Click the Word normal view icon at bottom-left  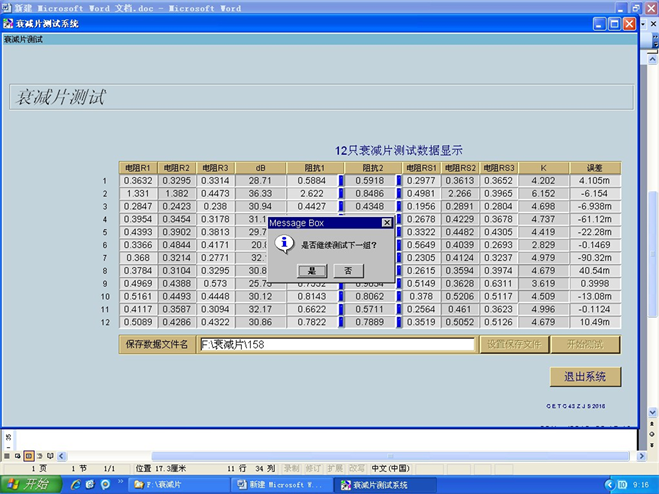click(x=8, y=455)
